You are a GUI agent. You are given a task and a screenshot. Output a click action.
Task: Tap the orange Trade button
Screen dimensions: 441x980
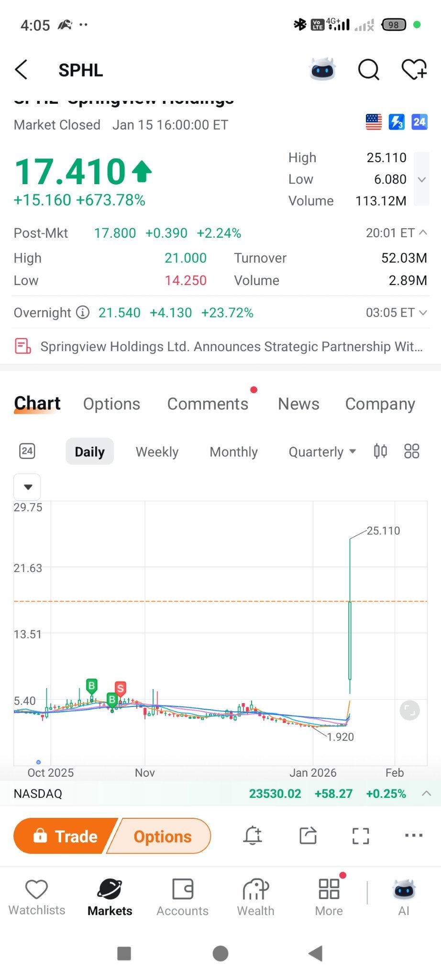tap(65, 836)
